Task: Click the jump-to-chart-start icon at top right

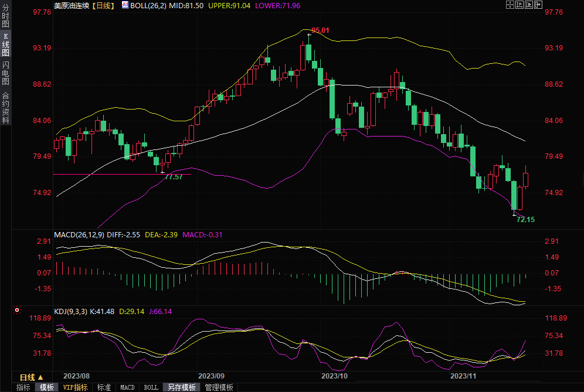Action: [x=519, y=5]
